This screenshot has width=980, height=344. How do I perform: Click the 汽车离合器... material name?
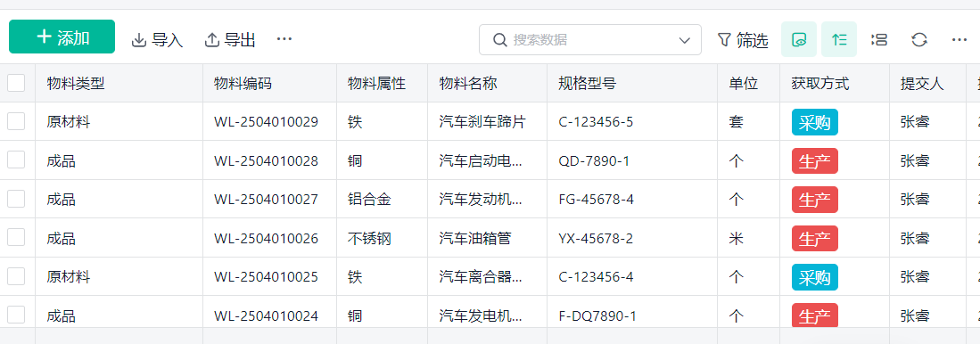(x=481, y=276)
